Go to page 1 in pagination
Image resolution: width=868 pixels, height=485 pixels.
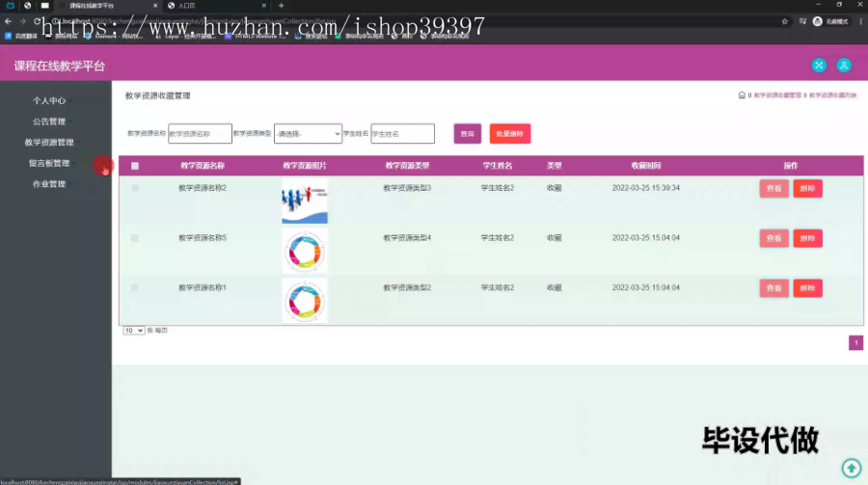[855, 342]
